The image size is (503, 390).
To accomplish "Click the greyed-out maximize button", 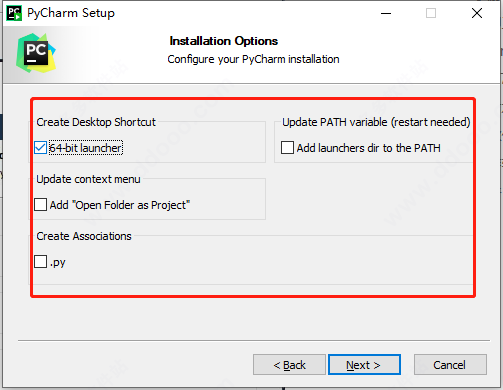I will pyautogui.click(x=431, y=13).
